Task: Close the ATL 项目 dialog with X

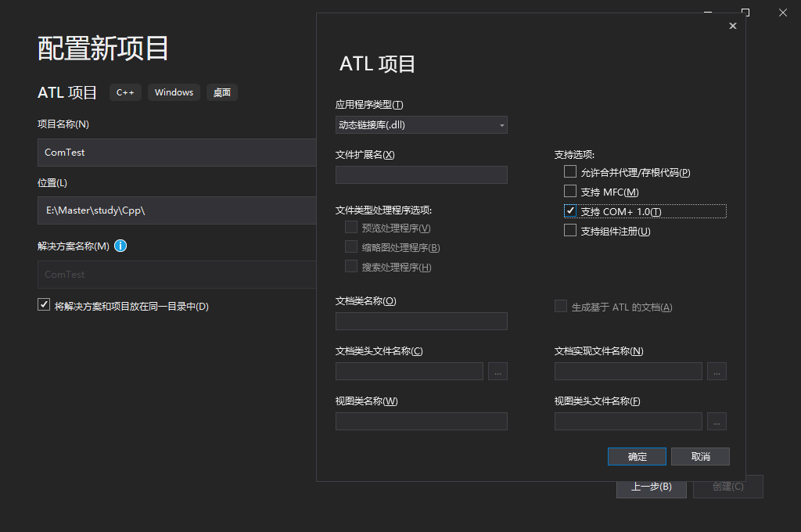Action: point(732,26)
